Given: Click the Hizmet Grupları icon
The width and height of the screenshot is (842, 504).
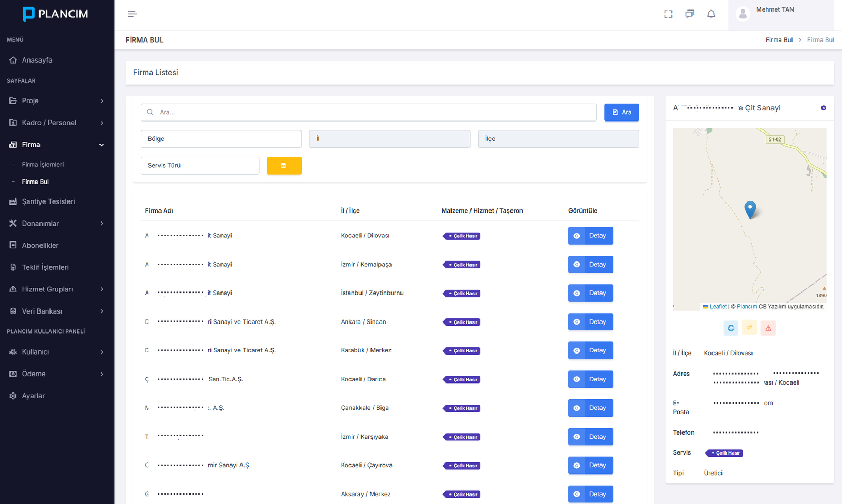Looking at the screenshot, I should tap(13, 289).
